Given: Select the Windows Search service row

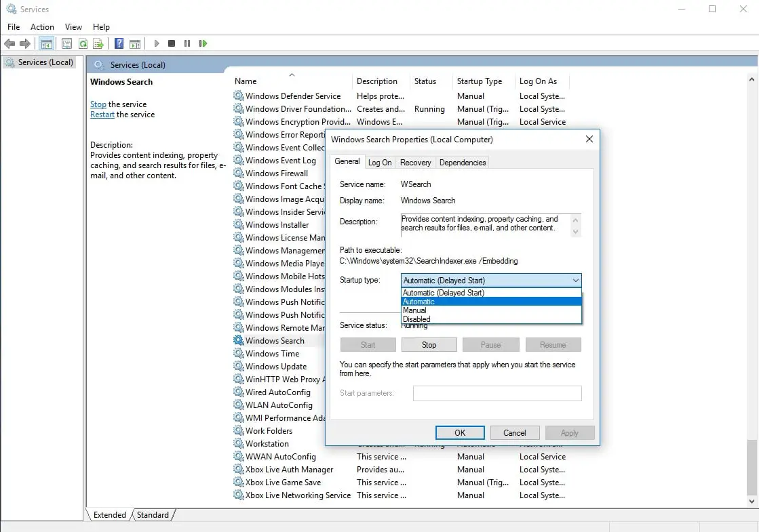Looking at the screenshot, I should (x=278, y=340).
